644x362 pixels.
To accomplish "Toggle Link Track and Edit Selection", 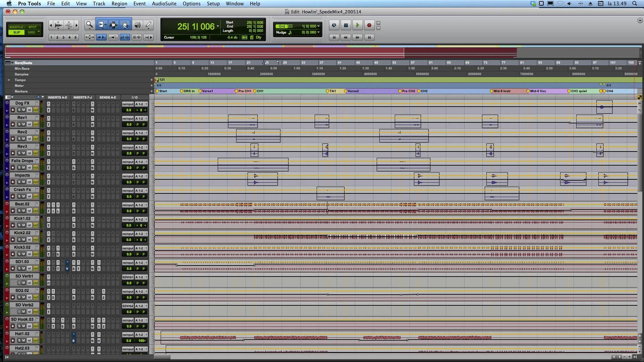I will click(137, 37).
